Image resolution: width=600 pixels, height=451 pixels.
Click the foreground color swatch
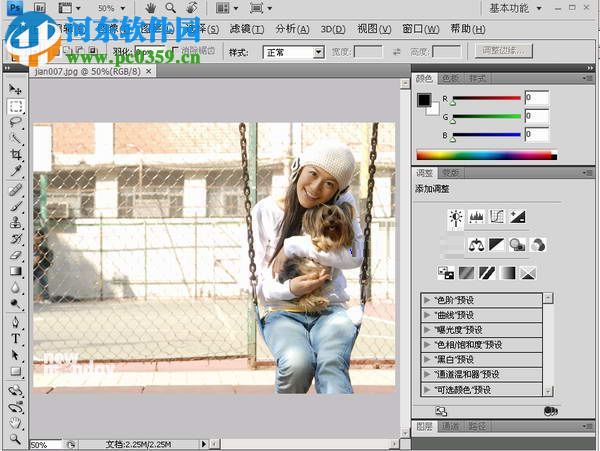pyautogui.click(x=424, y=100)
